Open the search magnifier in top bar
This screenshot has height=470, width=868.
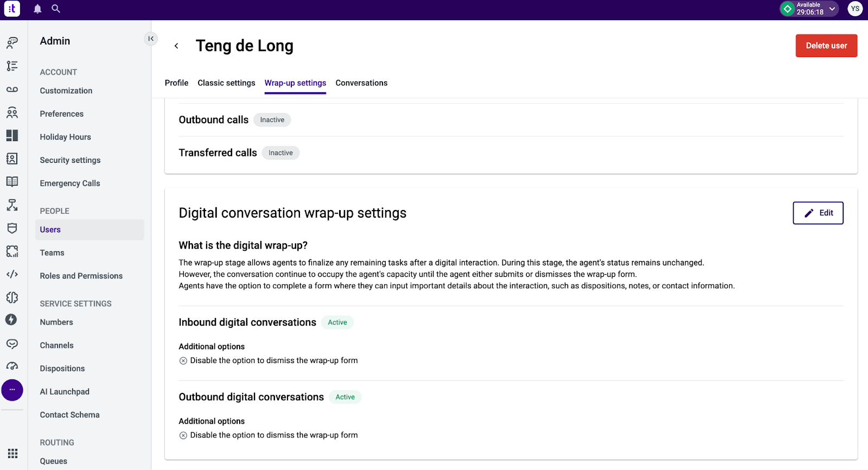56,9
